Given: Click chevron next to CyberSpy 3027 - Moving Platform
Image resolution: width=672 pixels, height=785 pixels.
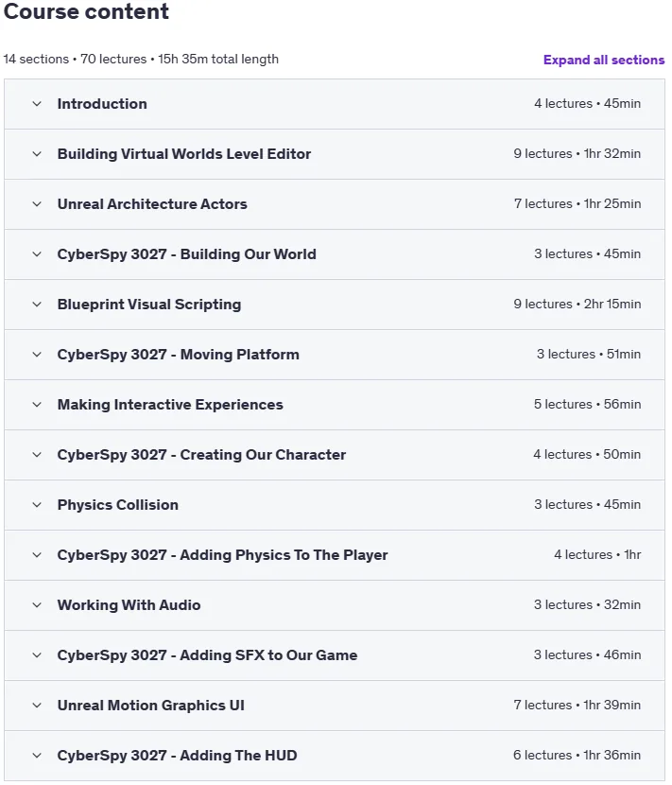Looking at the screenshot, I should [x=37, y=355].
